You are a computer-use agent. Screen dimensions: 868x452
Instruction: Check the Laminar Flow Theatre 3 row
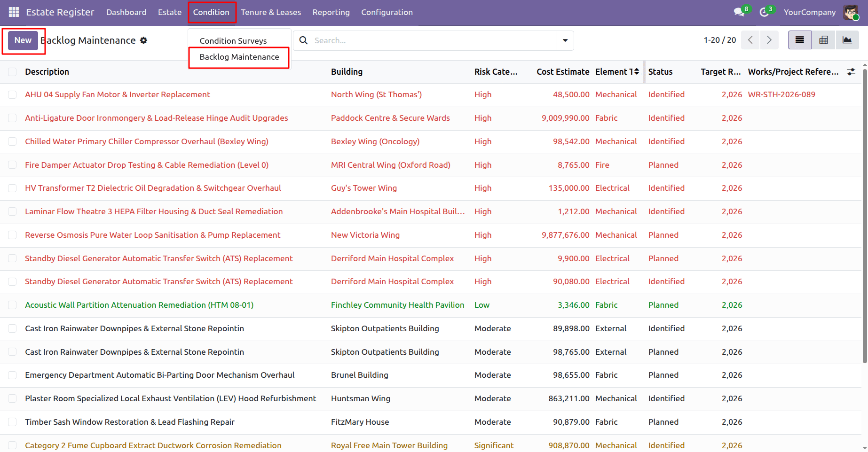pos(12,212)
